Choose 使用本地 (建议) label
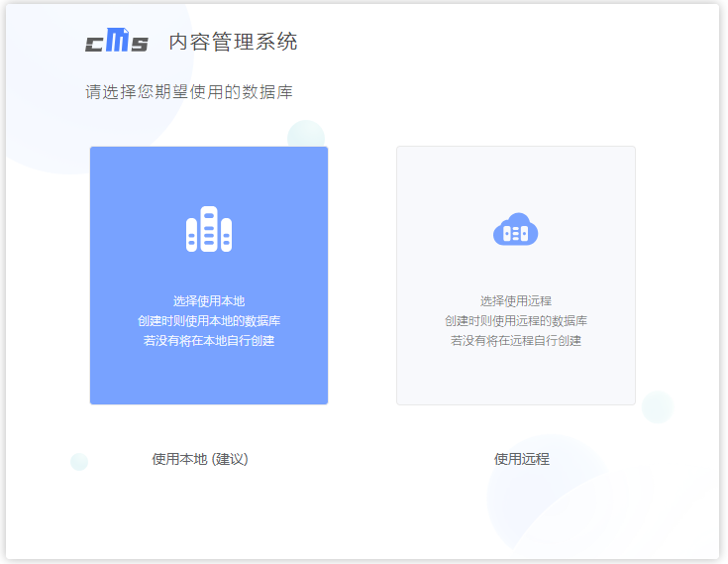 tap(200, 459)
